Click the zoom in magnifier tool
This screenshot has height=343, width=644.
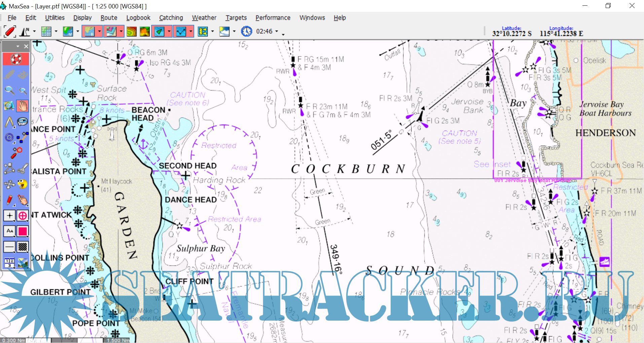coord(9,90)
